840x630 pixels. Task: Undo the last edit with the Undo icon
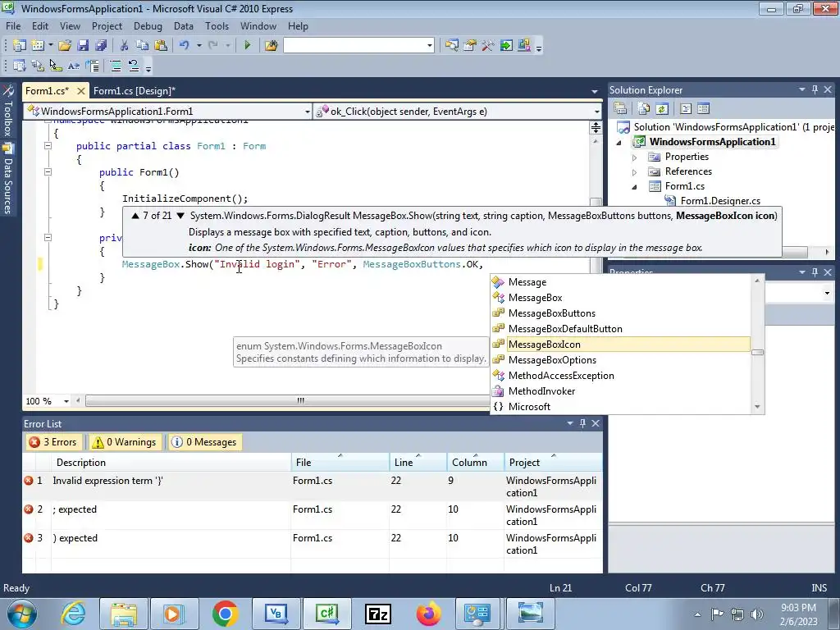tap(185, 46)
